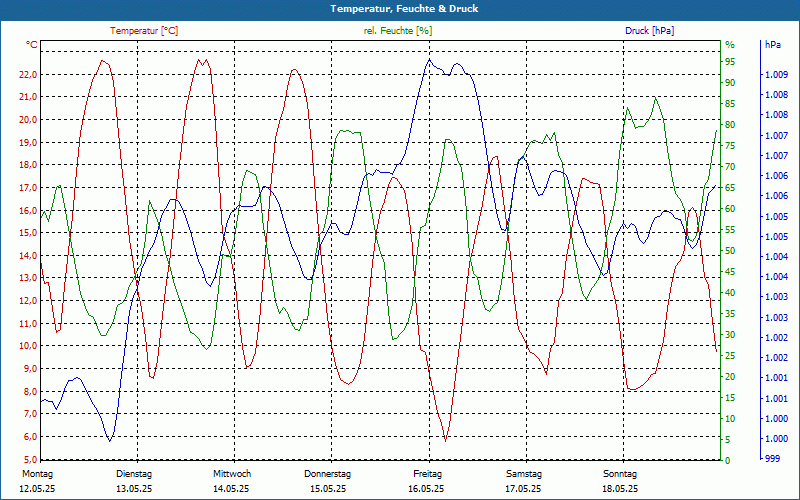Click the '16,0' temperature axis label
The image size is (800, 500).
(x=28, y=210)
